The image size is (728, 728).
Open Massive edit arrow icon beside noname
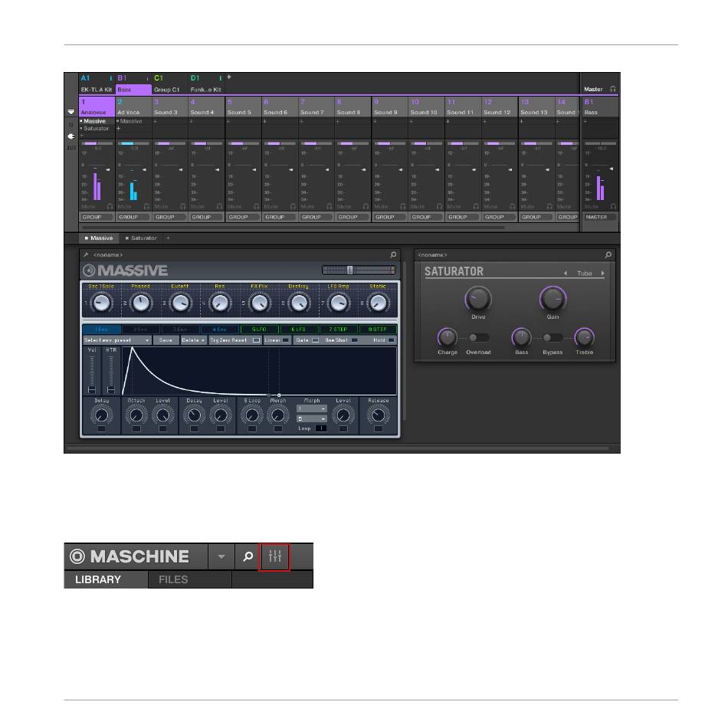tap(86, 254)
